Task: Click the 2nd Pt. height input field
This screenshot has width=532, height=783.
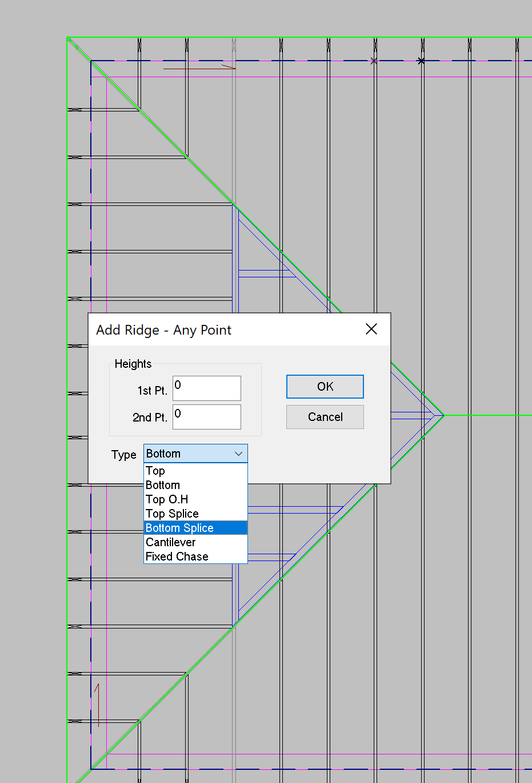Action: pos(206,417)
